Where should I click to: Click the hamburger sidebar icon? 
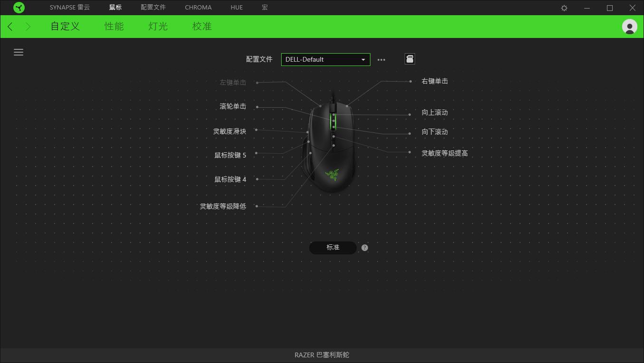[19, 52]
